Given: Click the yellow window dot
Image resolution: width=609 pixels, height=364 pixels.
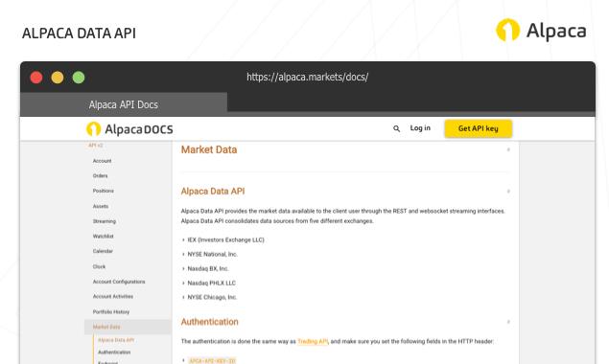Looking at the screenshot, I should (58, 78).
